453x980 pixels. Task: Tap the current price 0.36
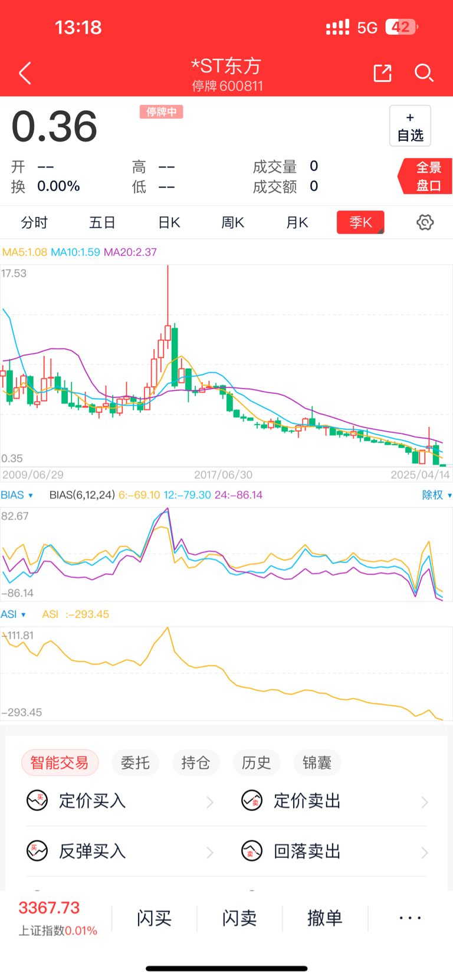point(54,126)
